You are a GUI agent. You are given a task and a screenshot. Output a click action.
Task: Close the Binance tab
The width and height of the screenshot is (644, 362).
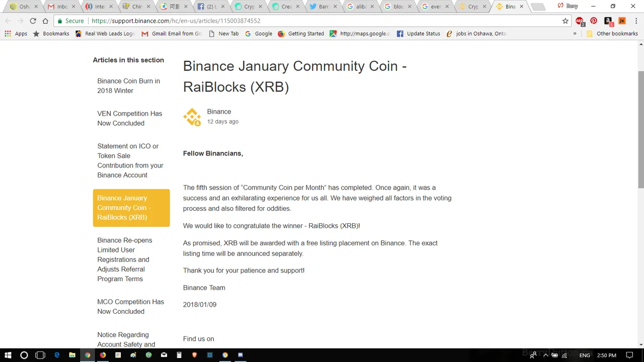[521, 7]
